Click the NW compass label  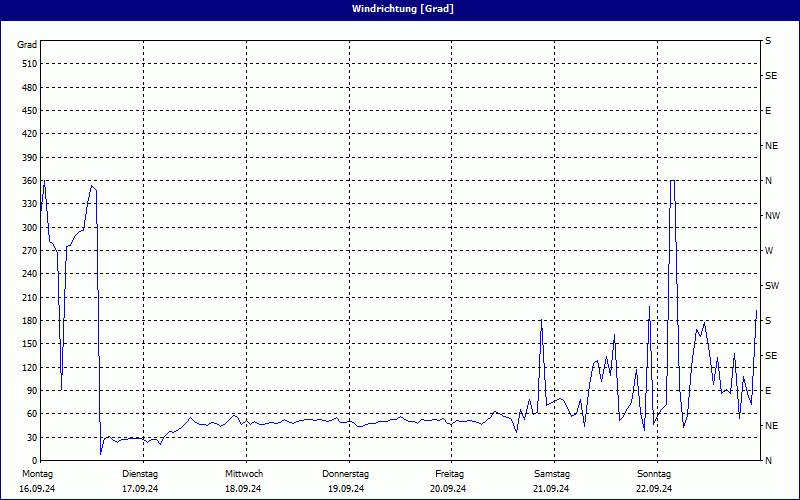pos(772,216)
